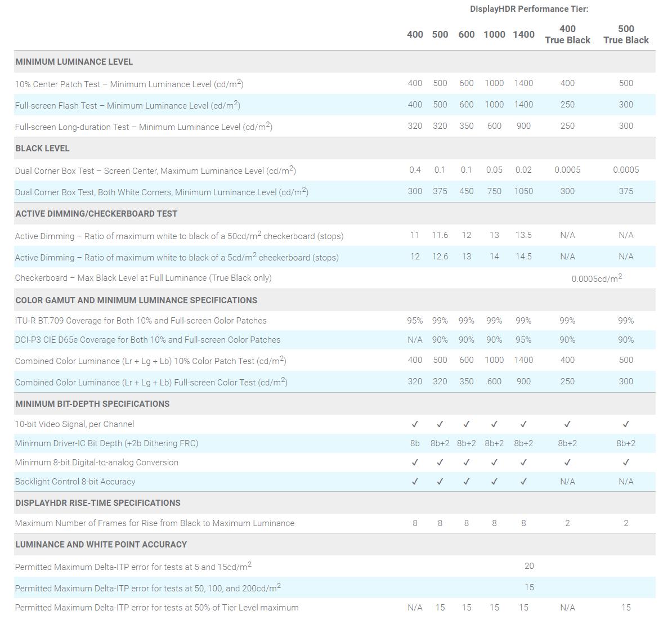Click 10-bit Video Signal checkmark under 500 True Black
Screen dimensions: 672x624
coord(626,424)
